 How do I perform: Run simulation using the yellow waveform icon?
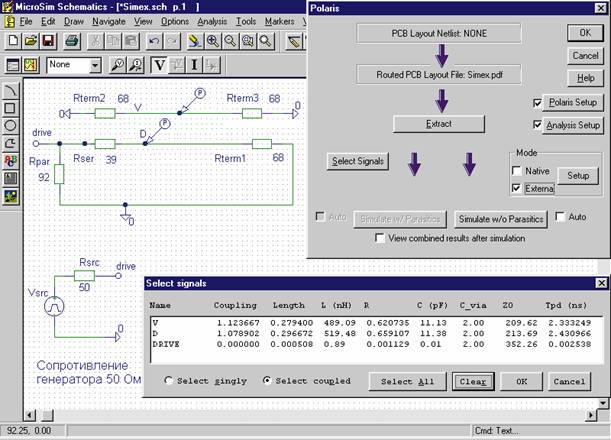click(x=31, y=65)
